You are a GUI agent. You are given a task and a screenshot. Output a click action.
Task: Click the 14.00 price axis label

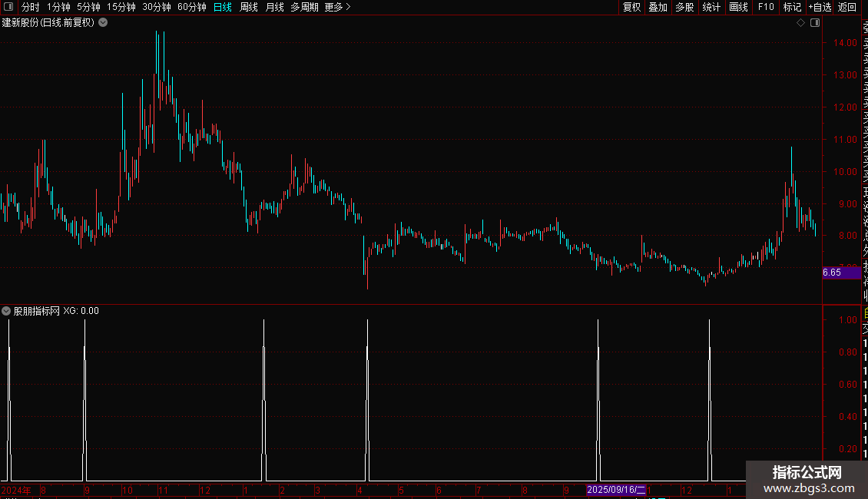coord(845,42)
